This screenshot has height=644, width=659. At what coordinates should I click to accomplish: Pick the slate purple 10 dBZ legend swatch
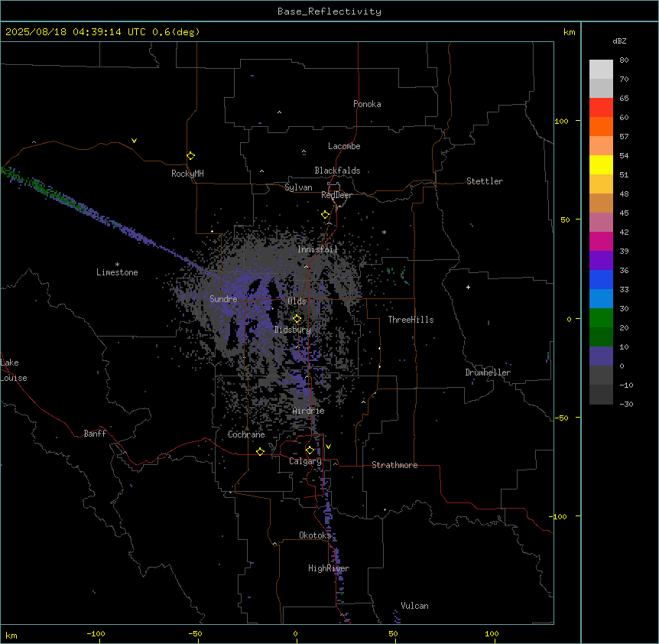601,356
